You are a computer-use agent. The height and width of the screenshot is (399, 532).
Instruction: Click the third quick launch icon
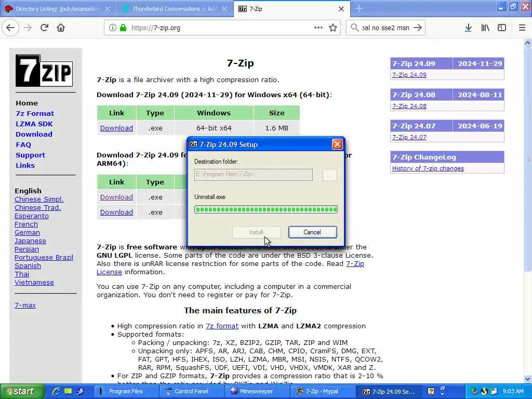click(x=80, y=391)
